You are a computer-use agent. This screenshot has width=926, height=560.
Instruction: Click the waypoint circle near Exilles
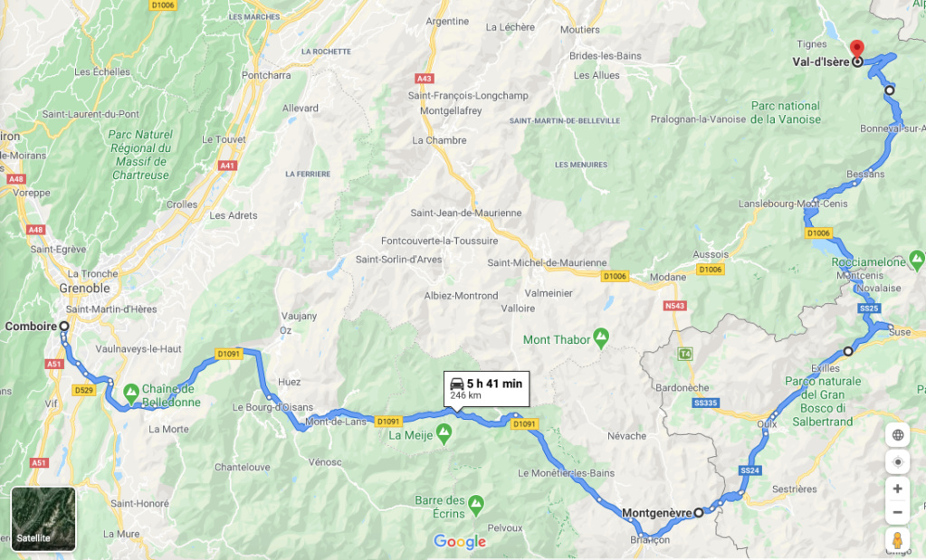click(x=848, y=351)
